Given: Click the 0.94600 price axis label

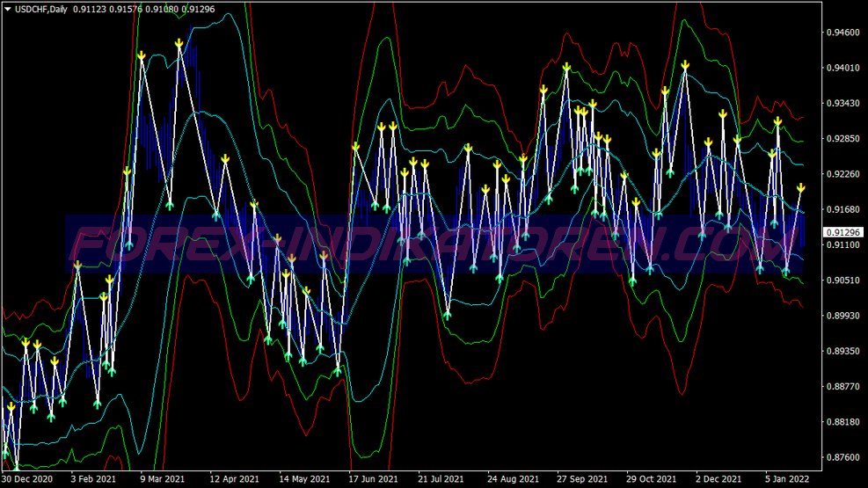Looking at the screenshot, I should point(842,33).
